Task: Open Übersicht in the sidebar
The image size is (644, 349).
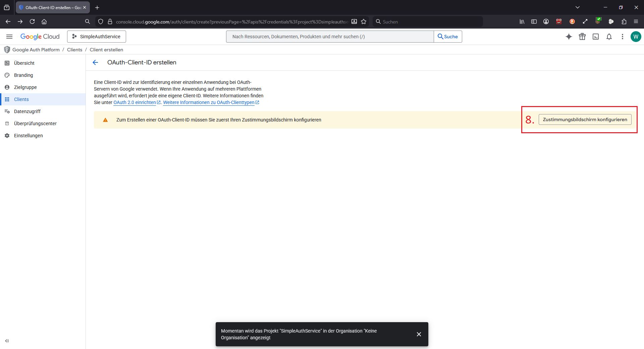Action: (43, 63)
